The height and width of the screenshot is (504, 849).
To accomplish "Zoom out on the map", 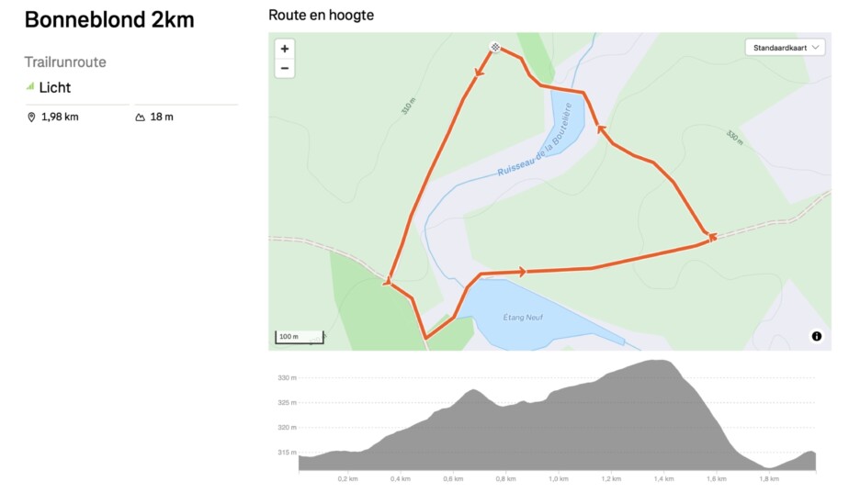I will (285, 68).
